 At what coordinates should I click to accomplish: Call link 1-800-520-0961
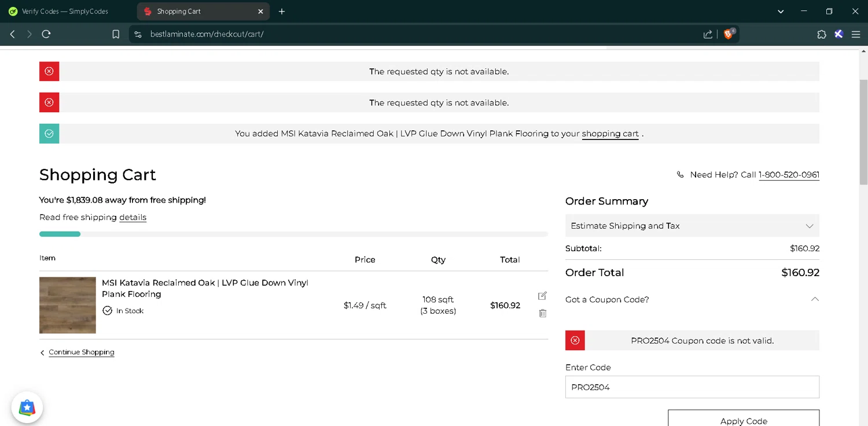click(789, 175)
